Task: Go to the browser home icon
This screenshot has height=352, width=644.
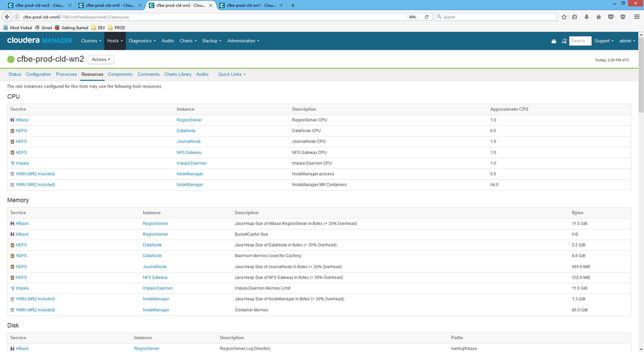Action: [x=598, y=17]
